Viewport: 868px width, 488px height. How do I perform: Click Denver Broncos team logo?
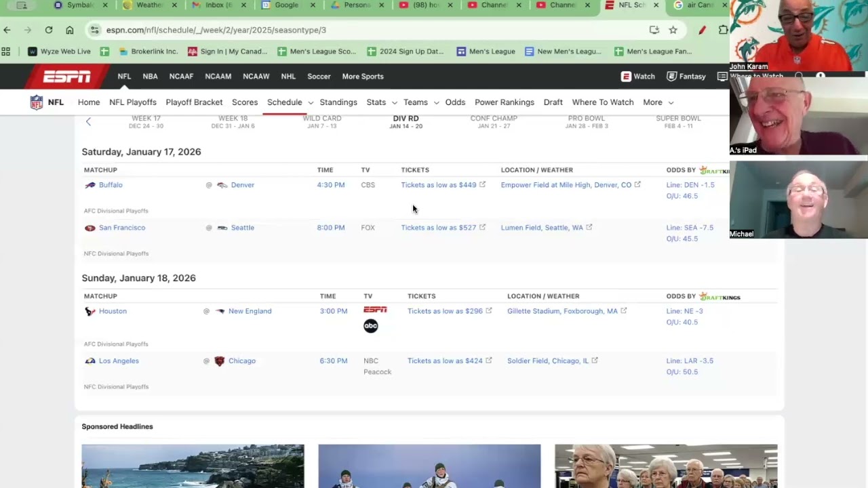(222, 185)
